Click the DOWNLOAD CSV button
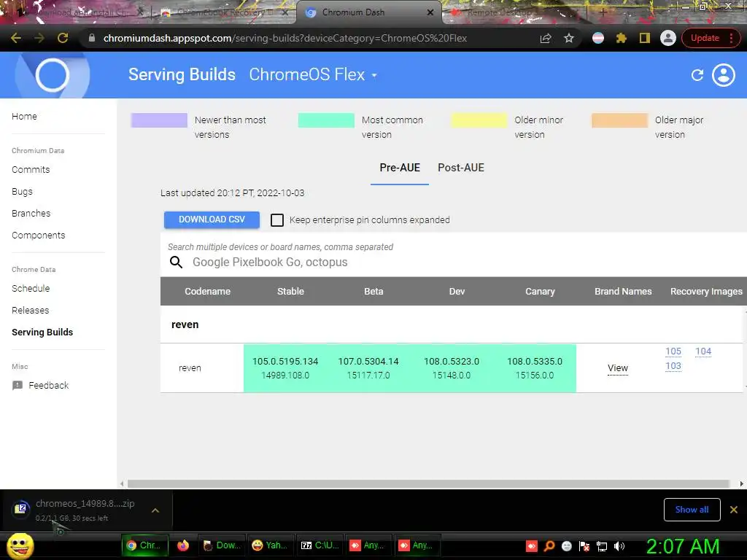Viewport: 747px width, 560px height. coord(212,219)
